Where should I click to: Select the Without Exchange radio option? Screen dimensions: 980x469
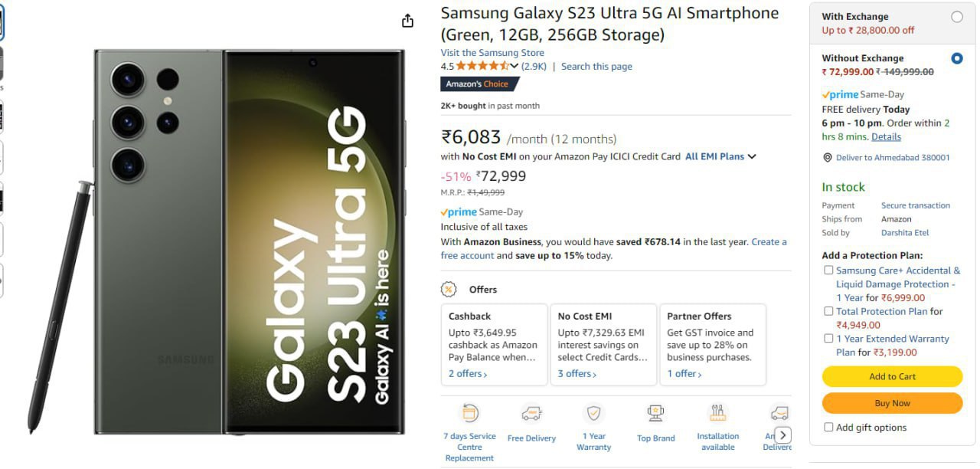tap(956, 58)
